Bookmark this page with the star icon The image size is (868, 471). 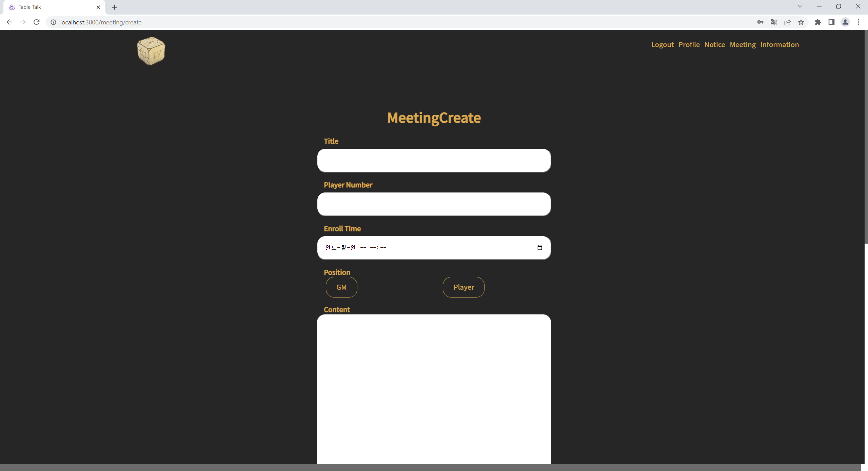click(x=802, y=22)
